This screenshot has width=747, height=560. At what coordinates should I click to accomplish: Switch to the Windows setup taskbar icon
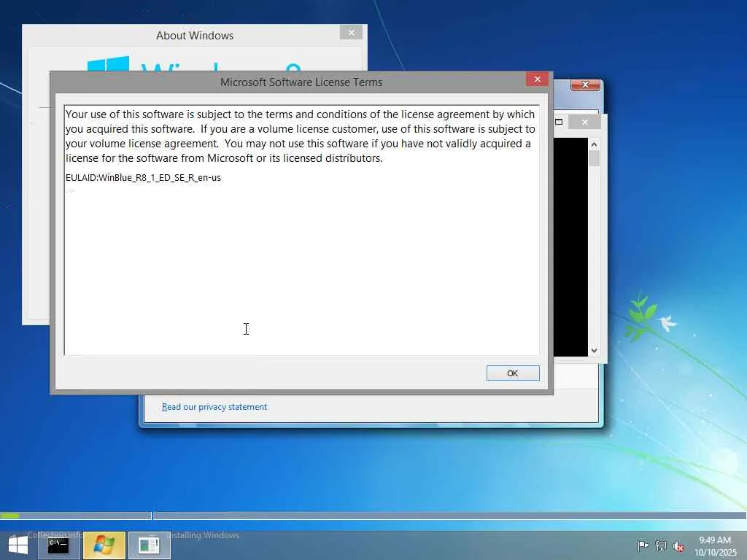point(104,545)
